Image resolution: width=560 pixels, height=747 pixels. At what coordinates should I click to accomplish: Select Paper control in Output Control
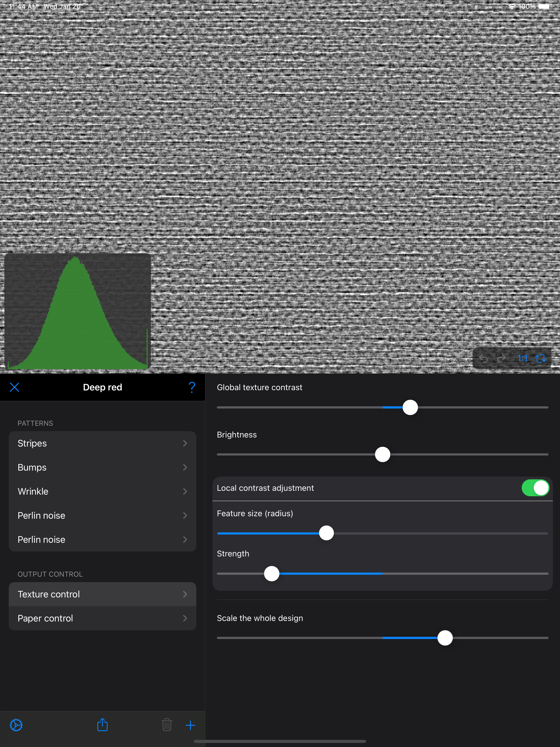point(102,618)
